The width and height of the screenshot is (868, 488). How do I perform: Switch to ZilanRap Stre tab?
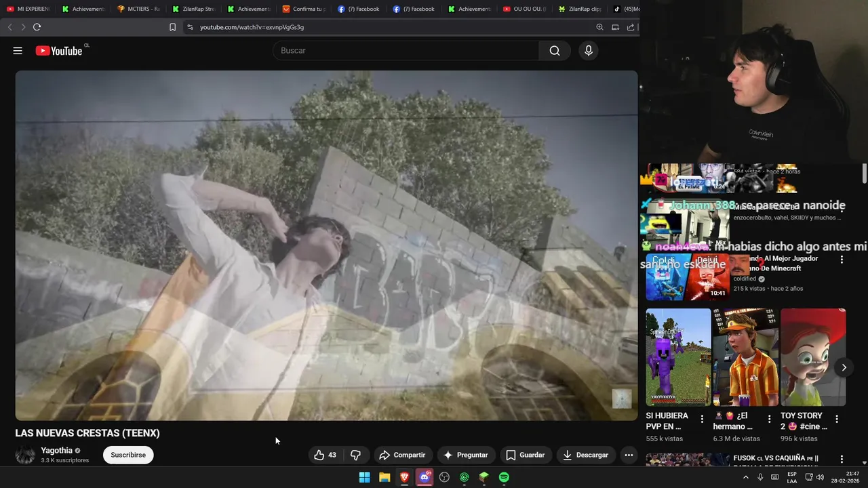tap(194, 9)
